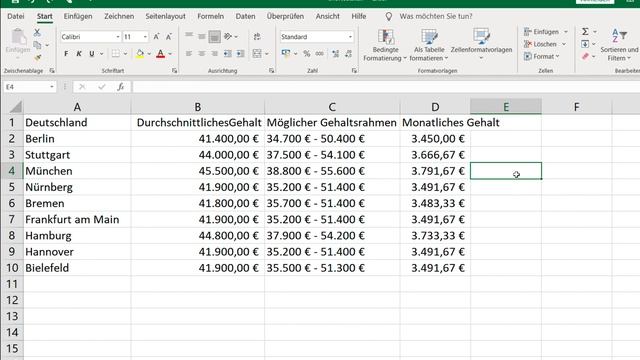
Task: Open the Calibri font name dropdown
Action: (x=118, y=37)
